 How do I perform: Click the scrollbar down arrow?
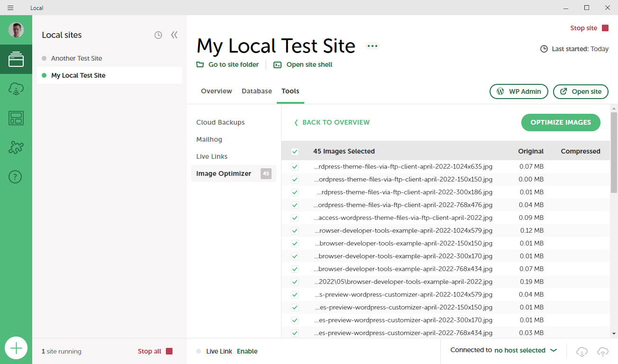point(614,334)
